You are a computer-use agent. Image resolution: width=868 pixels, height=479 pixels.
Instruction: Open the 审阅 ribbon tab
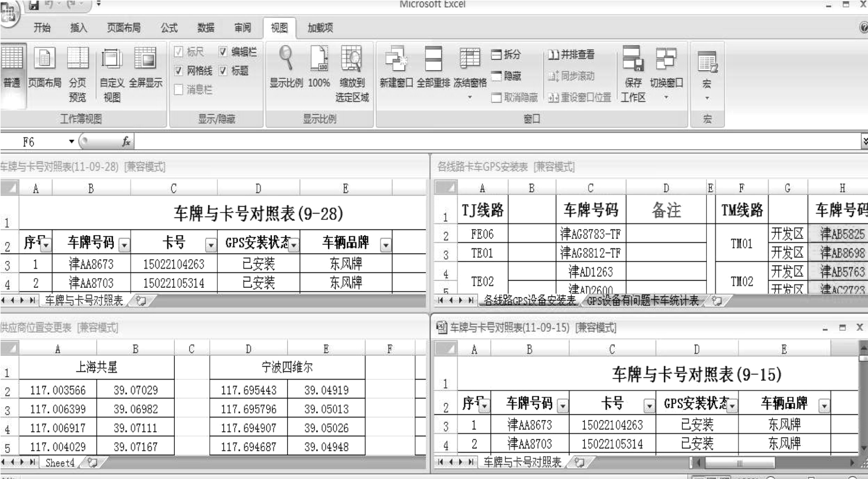coord(243,28)
